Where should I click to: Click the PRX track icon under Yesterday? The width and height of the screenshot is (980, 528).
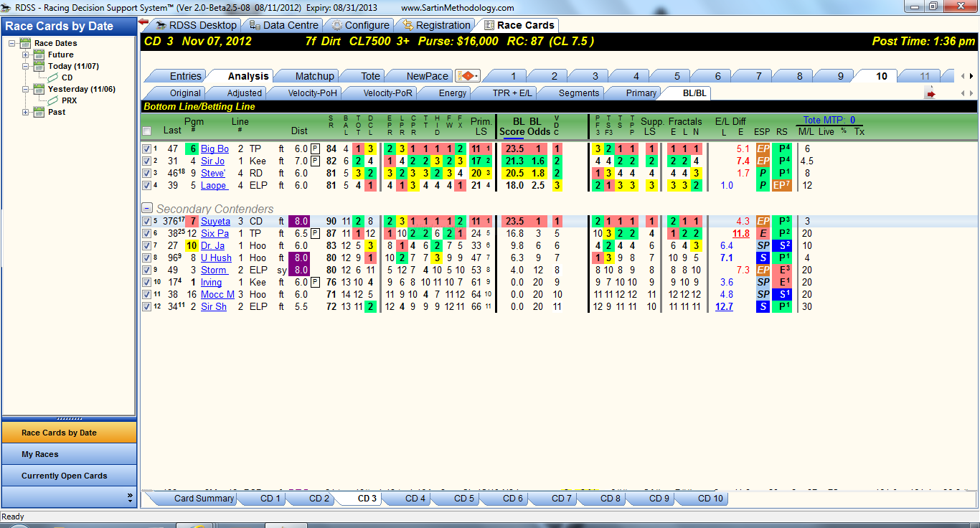click(54, 100)
